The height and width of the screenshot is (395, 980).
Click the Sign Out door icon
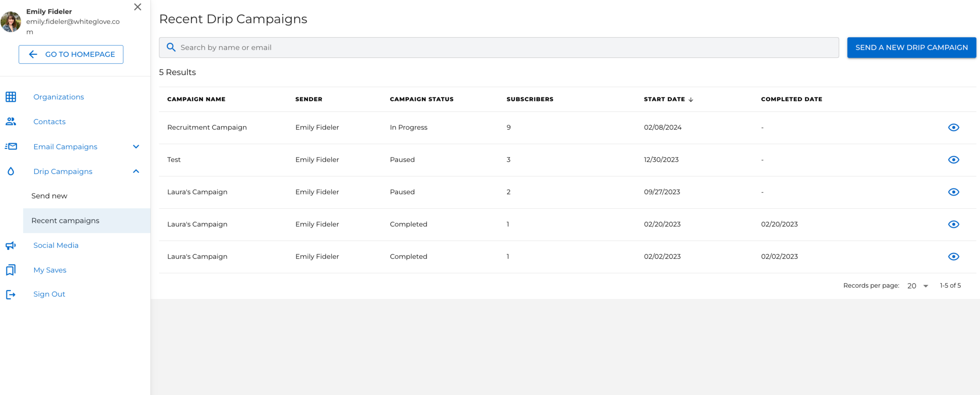[x=11, y=294]
